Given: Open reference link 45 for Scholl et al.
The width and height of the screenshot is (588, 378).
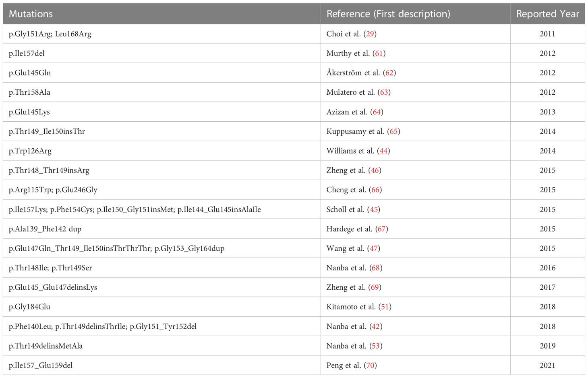Looking at the screenshot, I should [x=374, y=210].
